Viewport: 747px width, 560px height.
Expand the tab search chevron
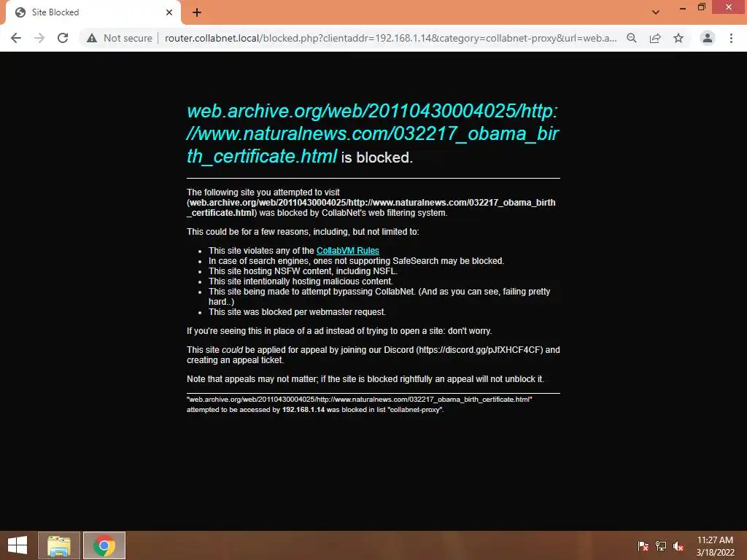click(x=656, y=12)
